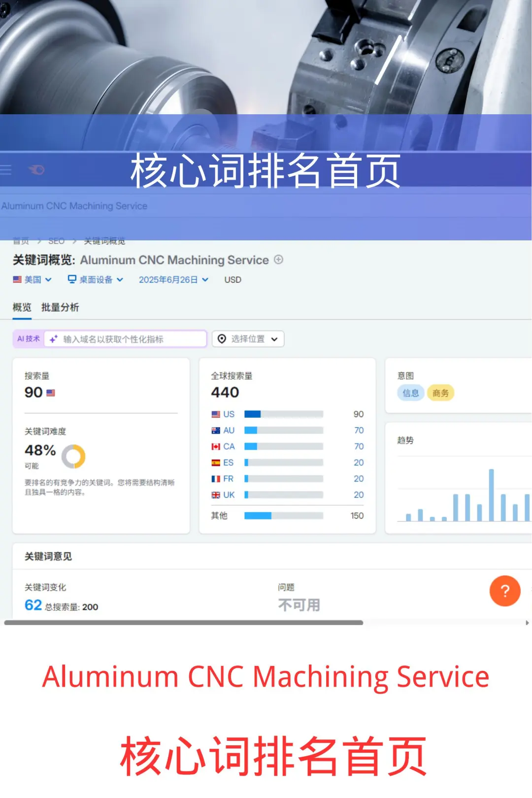Viewport: 532px width, 798px height.
Task: Click the 其他 volume bar
Action: (x=284, y=516)
